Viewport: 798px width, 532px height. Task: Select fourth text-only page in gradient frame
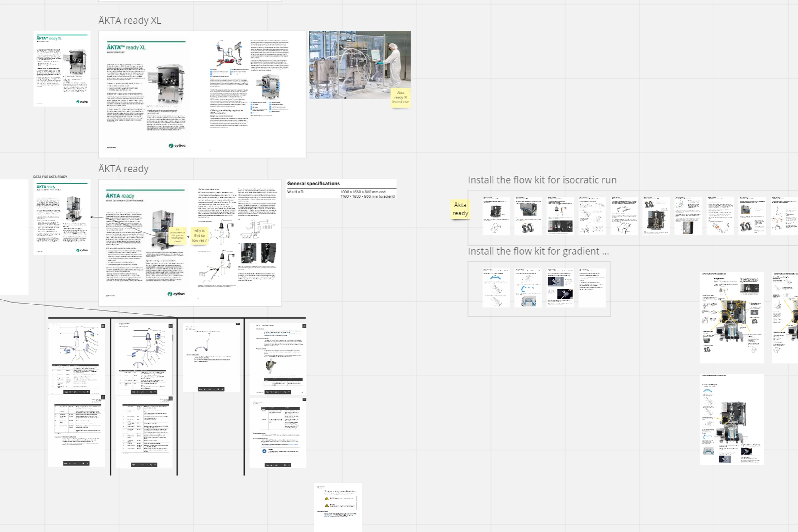point(592,288)
